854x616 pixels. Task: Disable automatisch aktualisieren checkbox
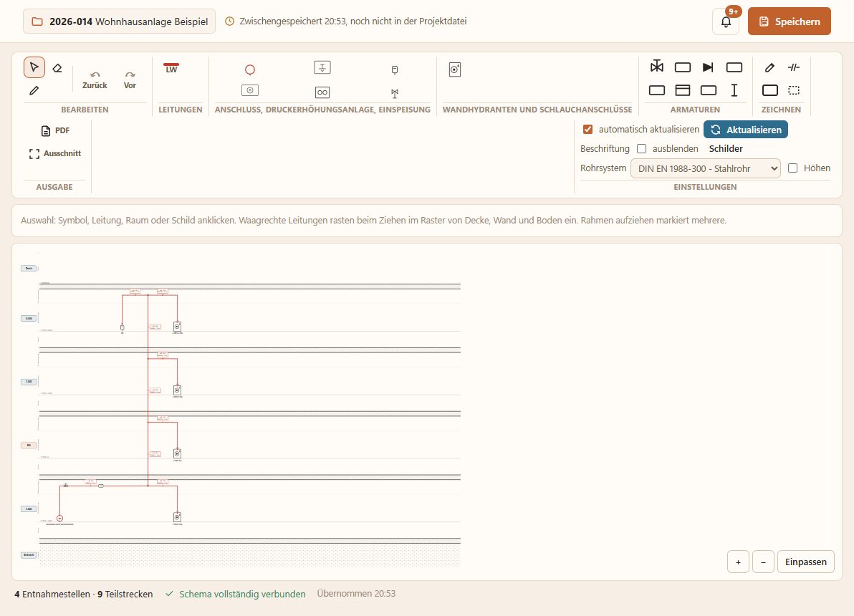[x=587, y=130]
